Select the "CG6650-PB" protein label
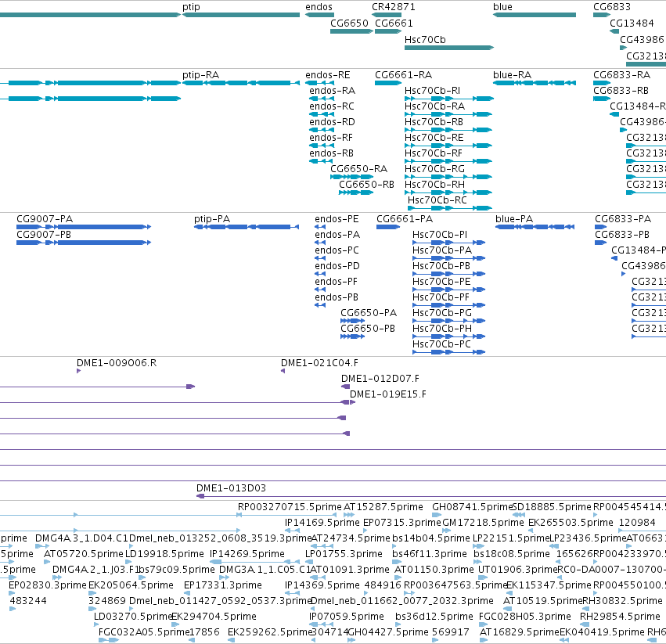The image size is (666, 644). pyautogui.click(x=367, y=329)
